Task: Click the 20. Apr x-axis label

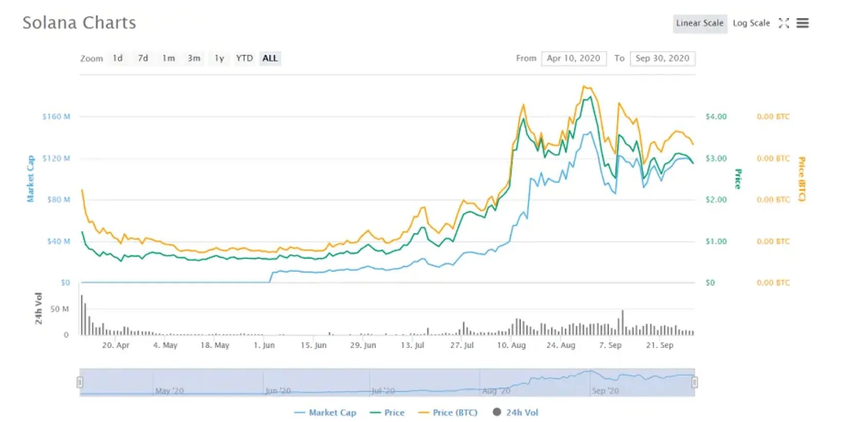Action: pyautogui.click(x=116, y=345)
